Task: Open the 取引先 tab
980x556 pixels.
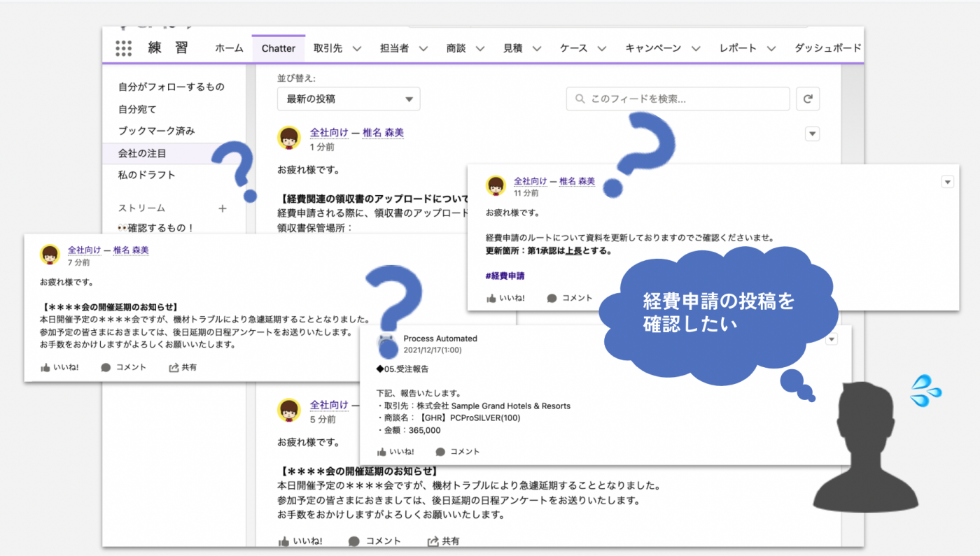Action: coord(328,48)
